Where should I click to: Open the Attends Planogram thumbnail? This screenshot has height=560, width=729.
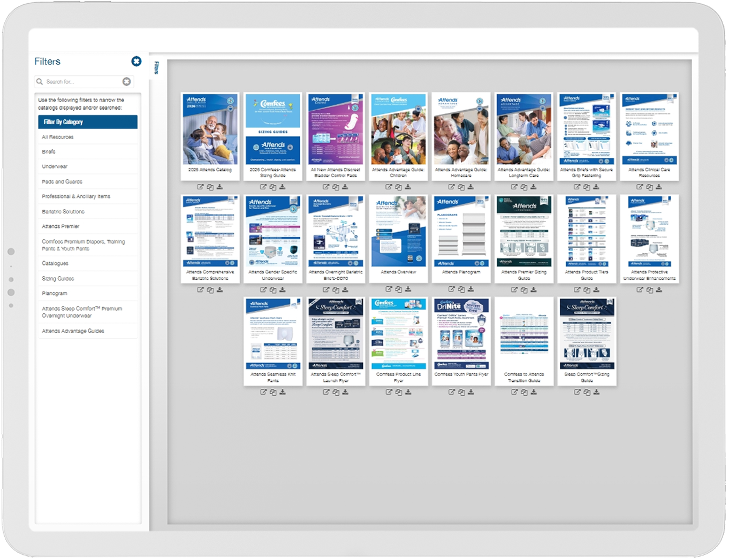[461, 232]
